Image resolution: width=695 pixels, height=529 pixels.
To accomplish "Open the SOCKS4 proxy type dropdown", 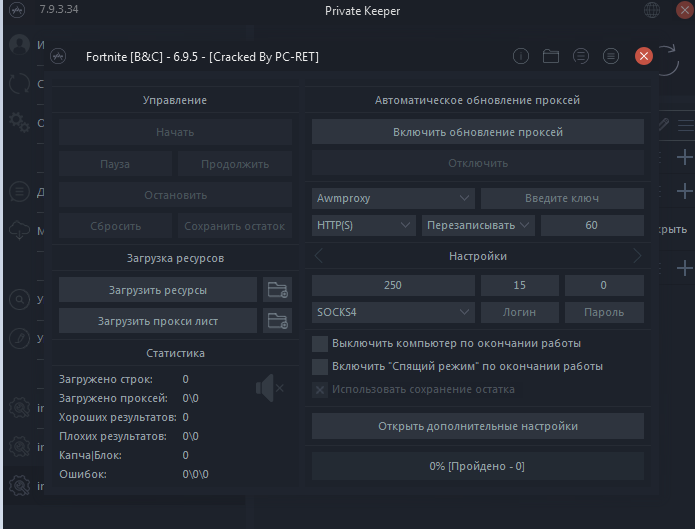I will coord(393,312).
